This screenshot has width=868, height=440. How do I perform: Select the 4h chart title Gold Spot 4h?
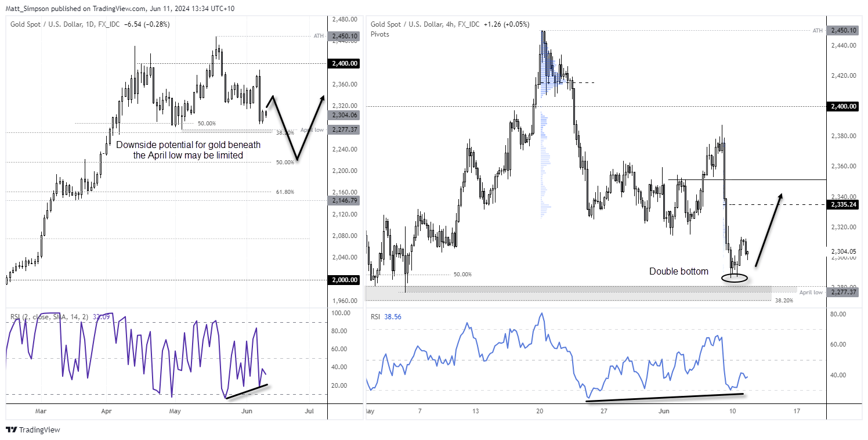(425, 24)
